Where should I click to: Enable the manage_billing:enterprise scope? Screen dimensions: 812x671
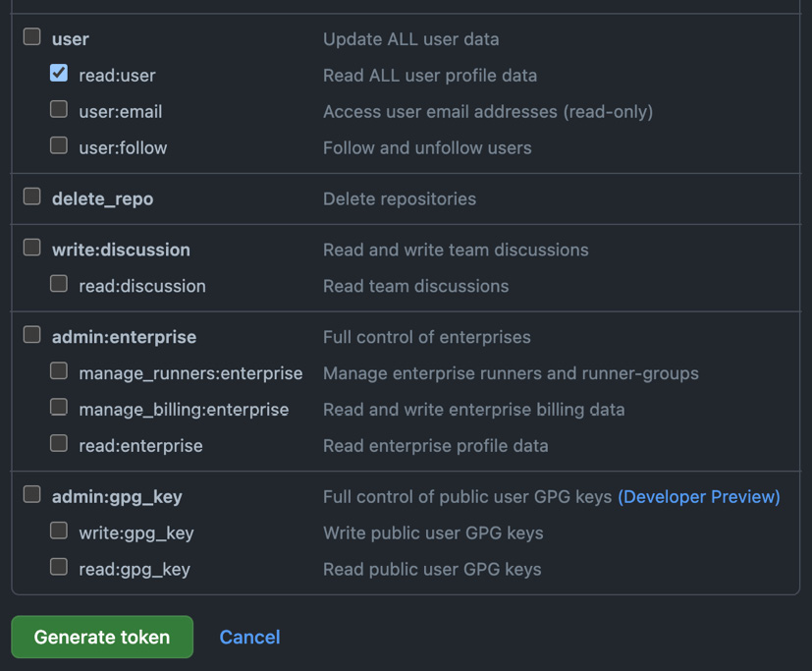58,408
